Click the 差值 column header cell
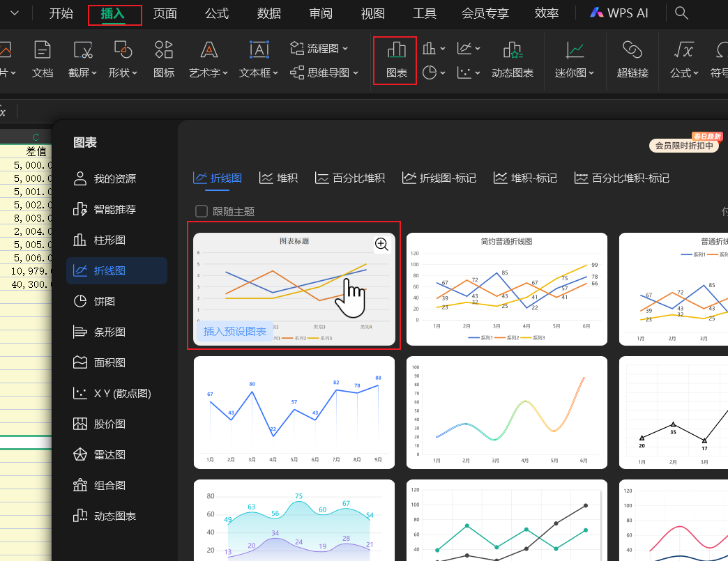 (26, 151)
